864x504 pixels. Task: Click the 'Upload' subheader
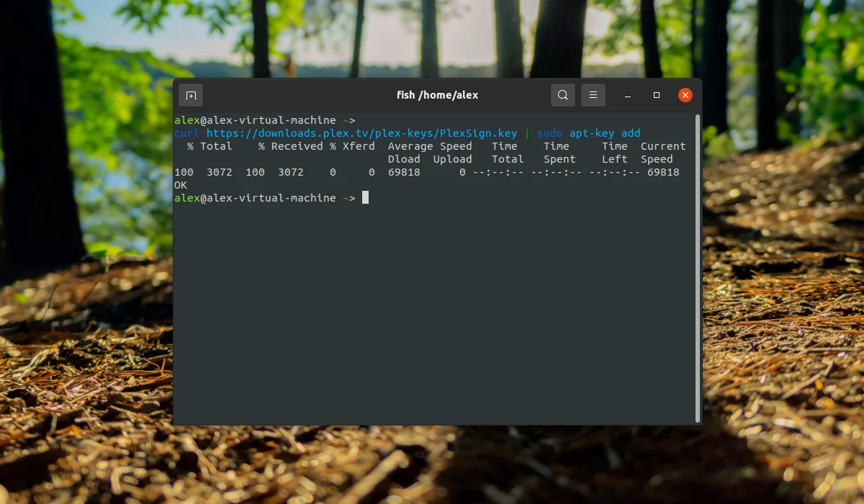pos(453,159)
